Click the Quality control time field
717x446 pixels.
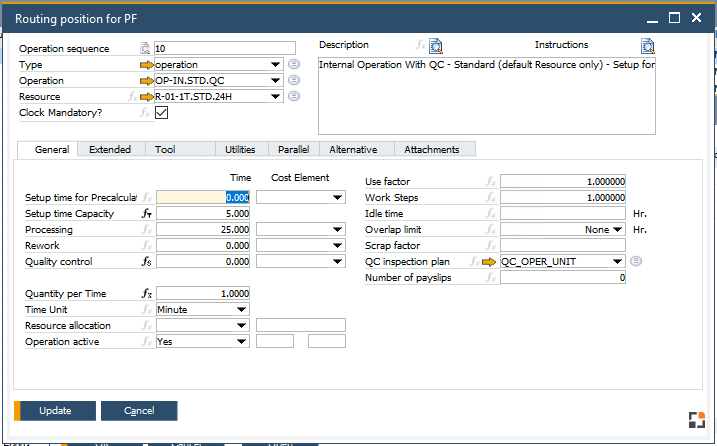coord(203,262)
